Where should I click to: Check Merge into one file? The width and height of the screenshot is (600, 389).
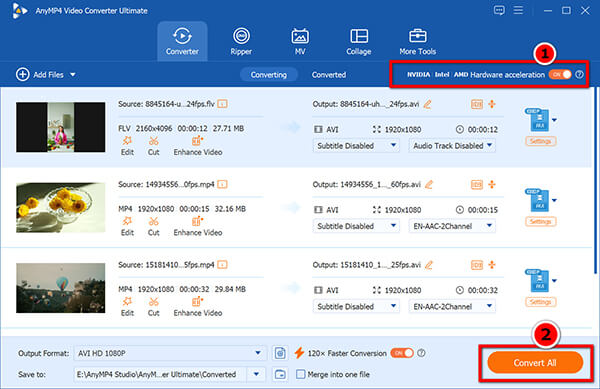point(301,374)
